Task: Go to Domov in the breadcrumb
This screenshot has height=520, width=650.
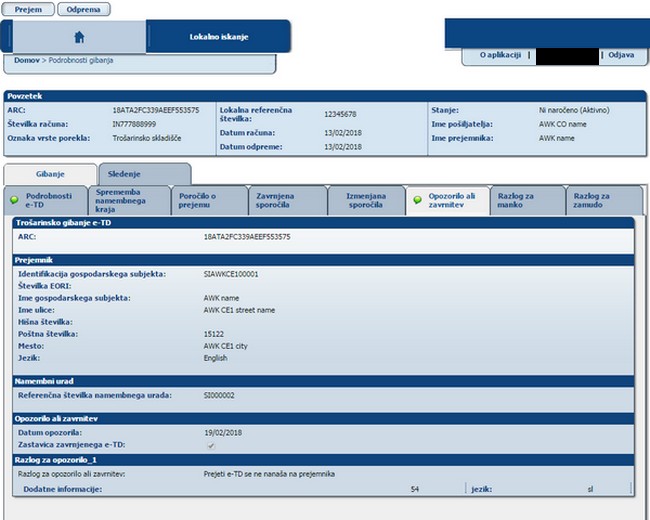Action: (x=27, y=61)
